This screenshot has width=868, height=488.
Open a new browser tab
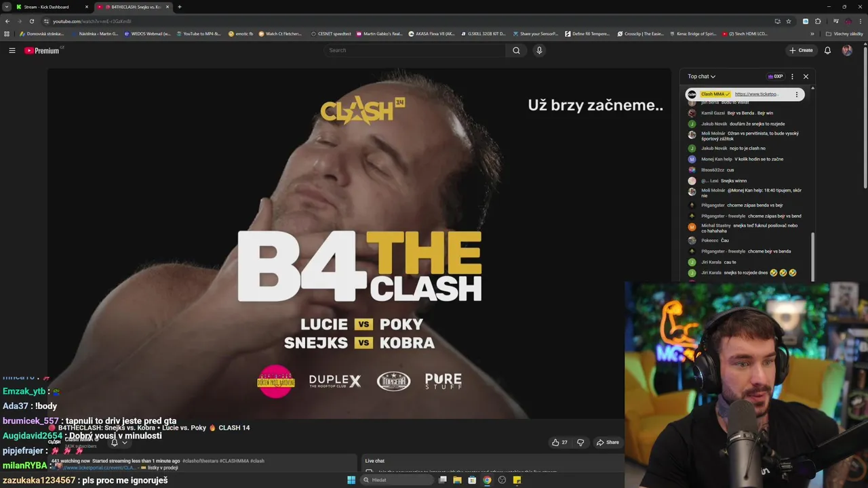click(x=180, y=7)
